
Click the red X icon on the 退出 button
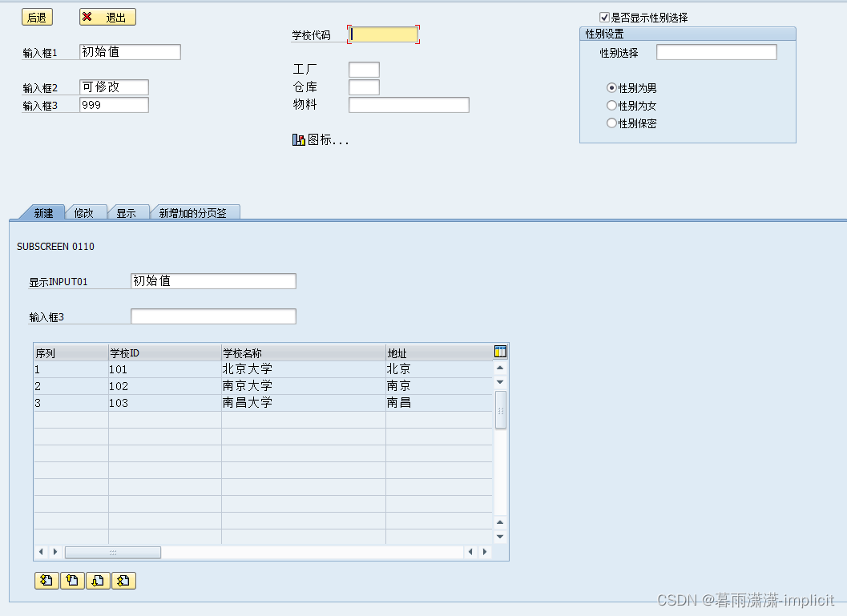(88, 17)
